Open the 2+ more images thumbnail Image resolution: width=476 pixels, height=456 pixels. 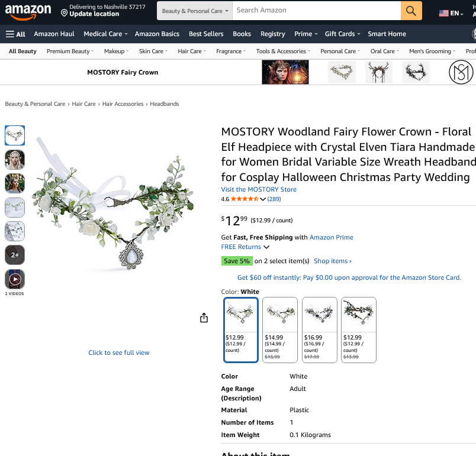15,255
